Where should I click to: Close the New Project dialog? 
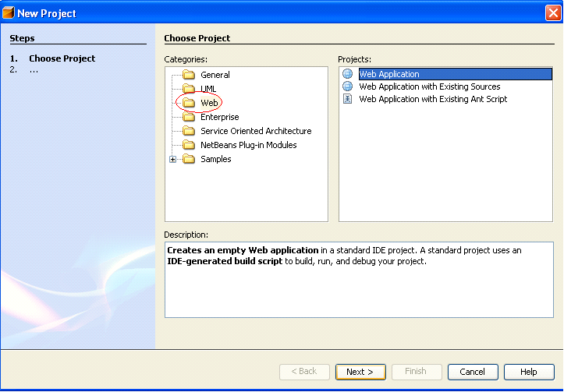553,13
